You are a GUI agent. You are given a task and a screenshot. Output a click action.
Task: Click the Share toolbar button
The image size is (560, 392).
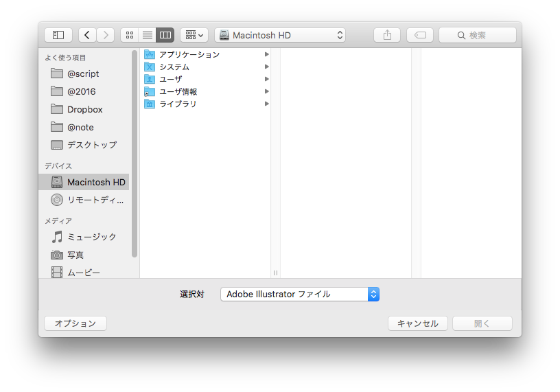[387, 35]
